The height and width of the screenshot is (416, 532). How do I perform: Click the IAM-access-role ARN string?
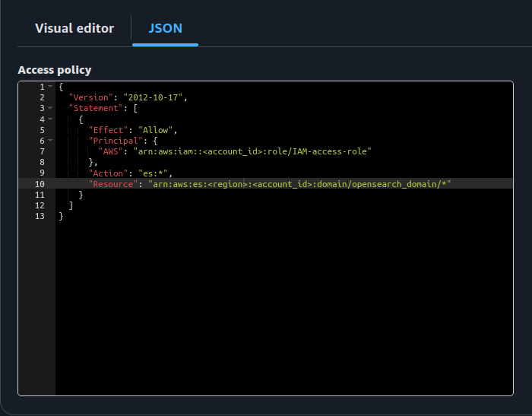(x=252, y=151)
